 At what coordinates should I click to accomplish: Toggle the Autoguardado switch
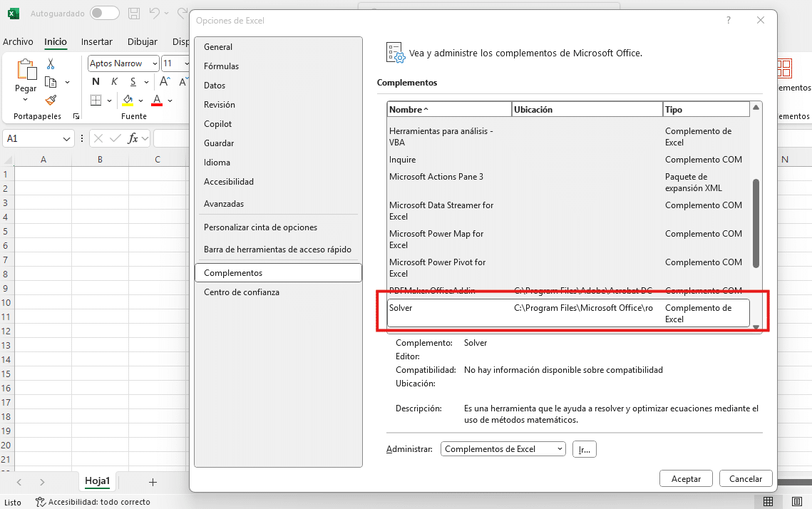point(105,14)
